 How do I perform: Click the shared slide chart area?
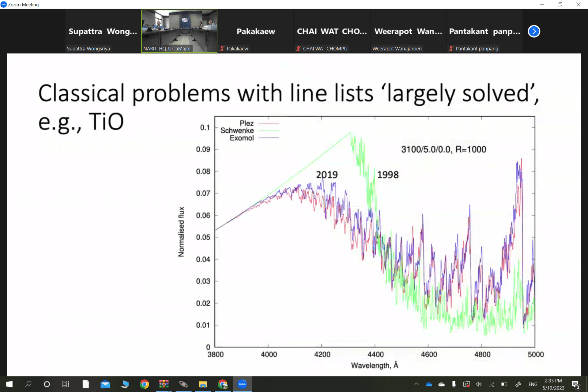click(375, 232)
